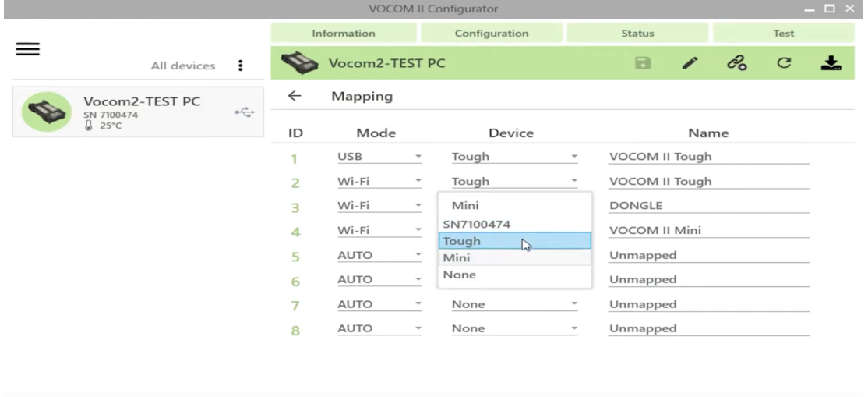Click the SN 7100474 serial text

point(111,115)
